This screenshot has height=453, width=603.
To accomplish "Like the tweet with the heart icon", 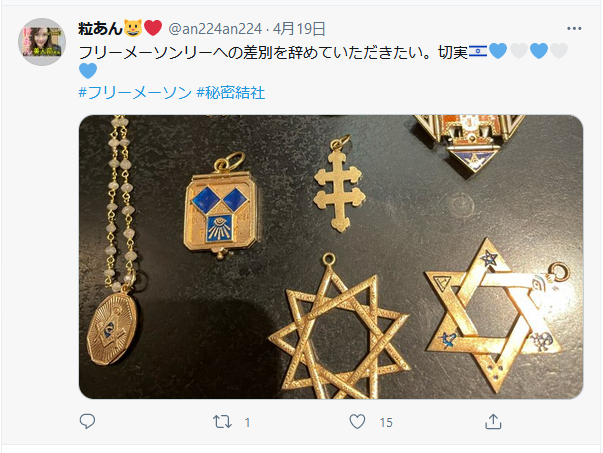I will click(357, 421).
